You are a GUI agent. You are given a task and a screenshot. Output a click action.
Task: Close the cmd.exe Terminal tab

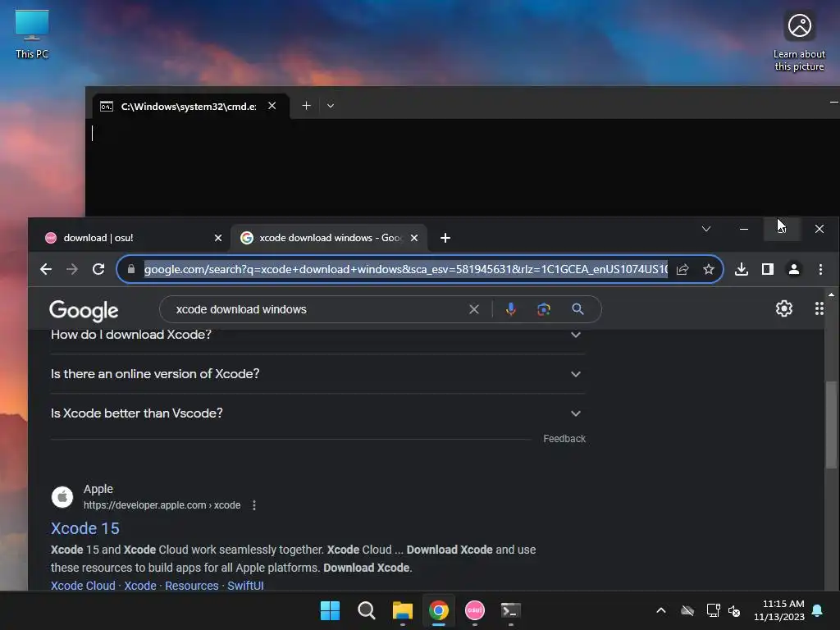pos(272,106)
